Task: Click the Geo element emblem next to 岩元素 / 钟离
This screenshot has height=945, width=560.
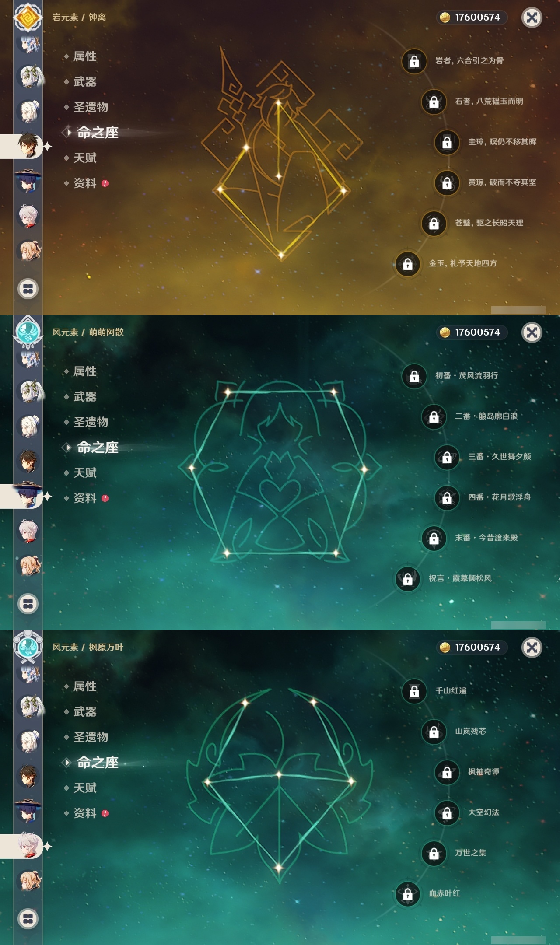Action: [28, 17]
